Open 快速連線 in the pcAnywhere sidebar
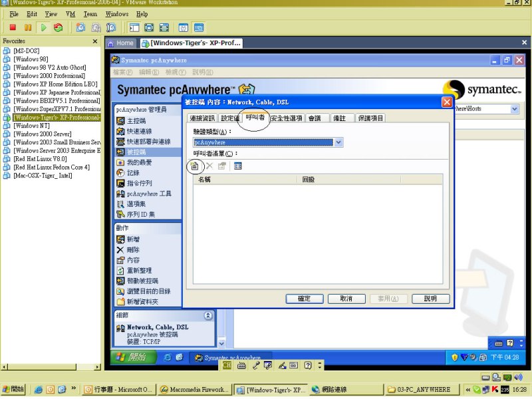 [x=134, y=131]
